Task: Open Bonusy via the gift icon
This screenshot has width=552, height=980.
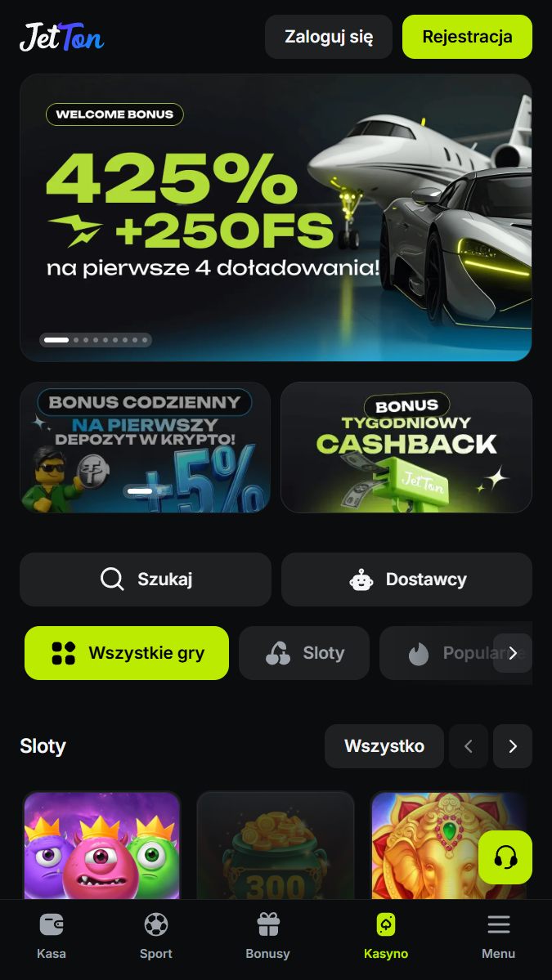Action: 268,924
